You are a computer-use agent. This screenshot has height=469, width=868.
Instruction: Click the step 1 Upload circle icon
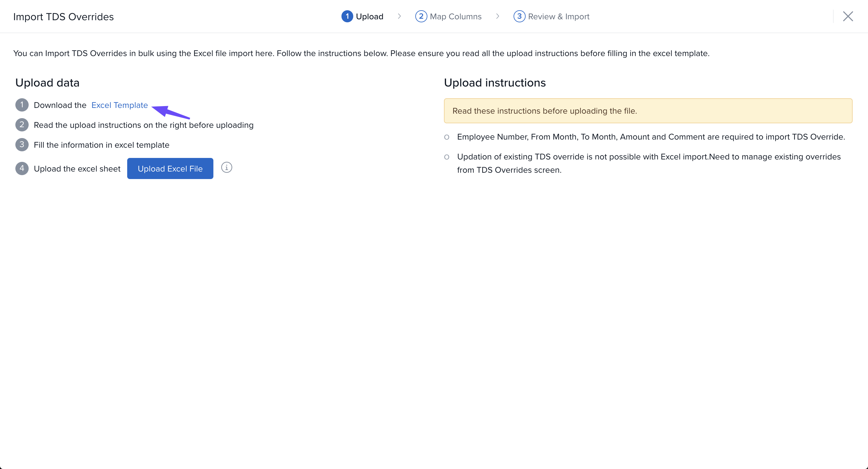point(347,16)
